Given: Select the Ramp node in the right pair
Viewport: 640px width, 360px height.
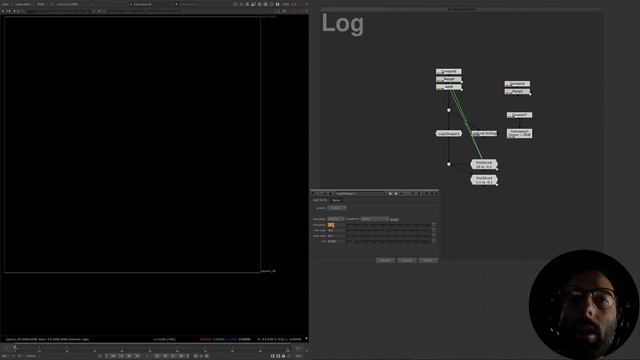Looking at the screenshot, I should [x=517, y=92].
